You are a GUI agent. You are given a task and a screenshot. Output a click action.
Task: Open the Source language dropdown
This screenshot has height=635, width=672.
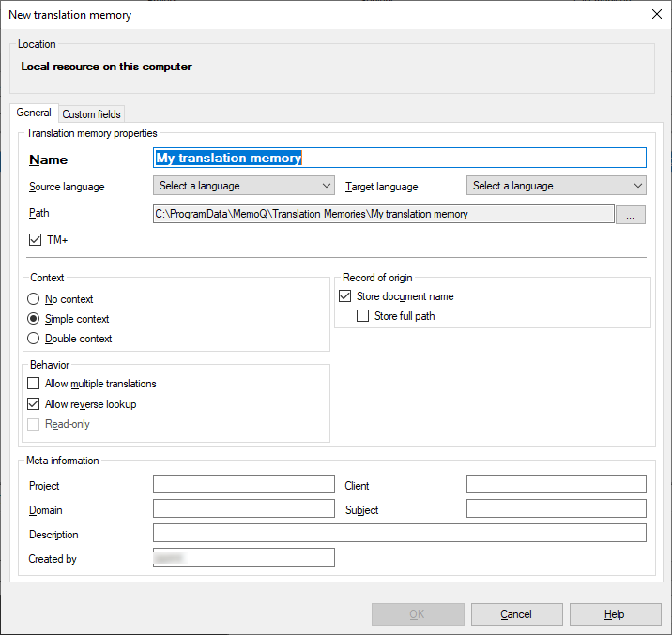pyautogui.click(x=243, y=186)
